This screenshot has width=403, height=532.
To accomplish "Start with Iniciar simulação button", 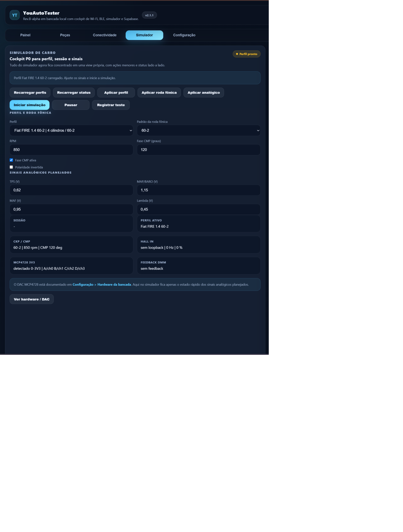I will point(29,105).
